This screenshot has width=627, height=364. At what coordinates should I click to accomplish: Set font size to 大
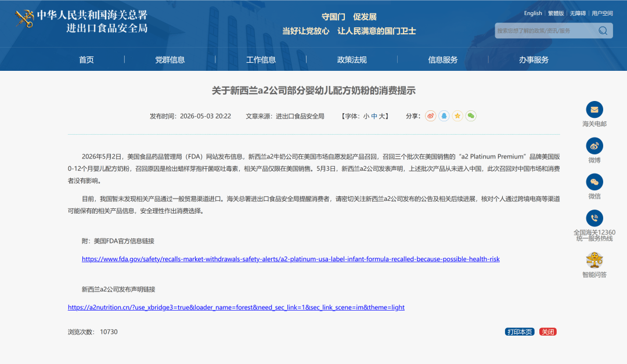[382, 116]
